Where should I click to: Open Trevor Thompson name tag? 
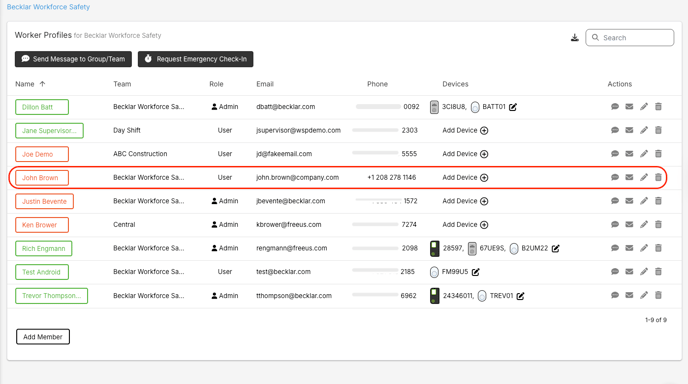click(x=51, y=296)
